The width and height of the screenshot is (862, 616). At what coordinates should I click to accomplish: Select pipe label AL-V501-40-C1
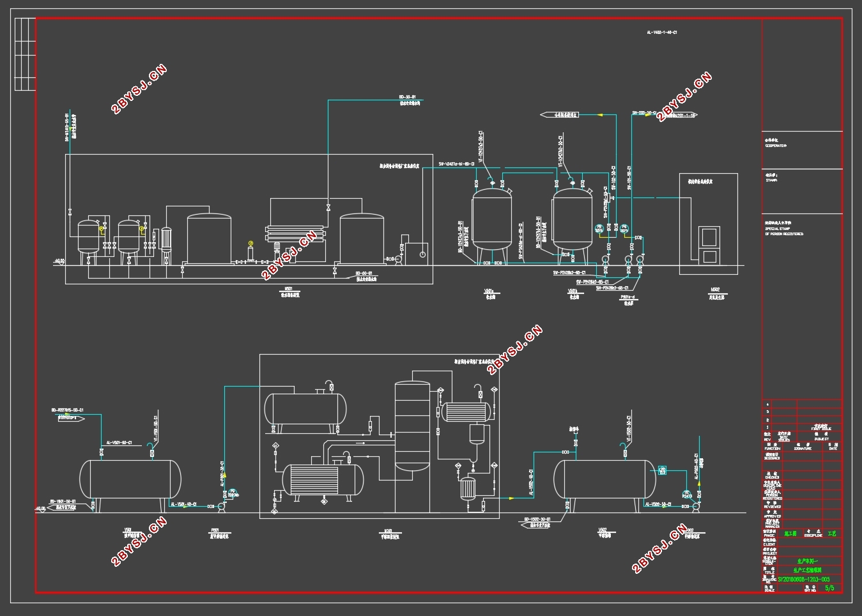(x=183, y=504)
